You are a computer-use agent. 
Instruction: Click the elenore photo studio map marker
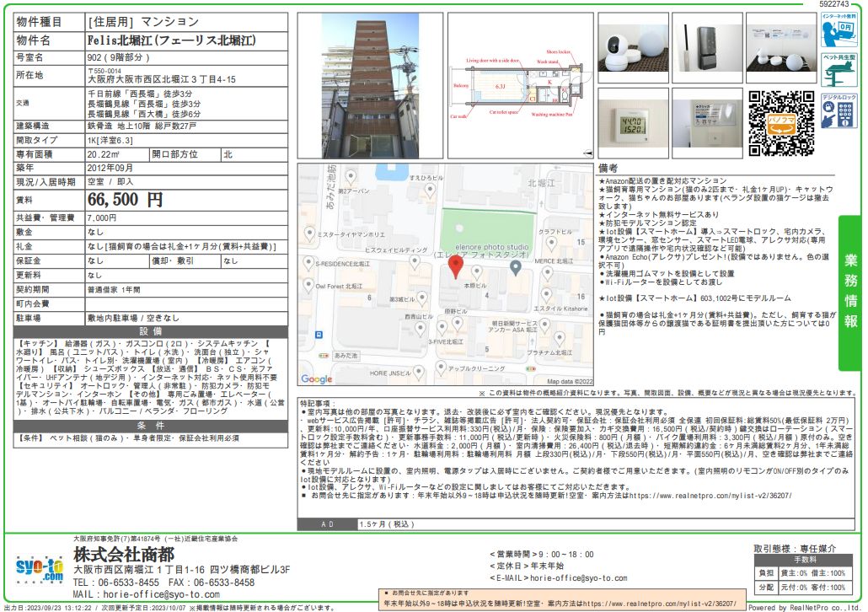[516, 268]
